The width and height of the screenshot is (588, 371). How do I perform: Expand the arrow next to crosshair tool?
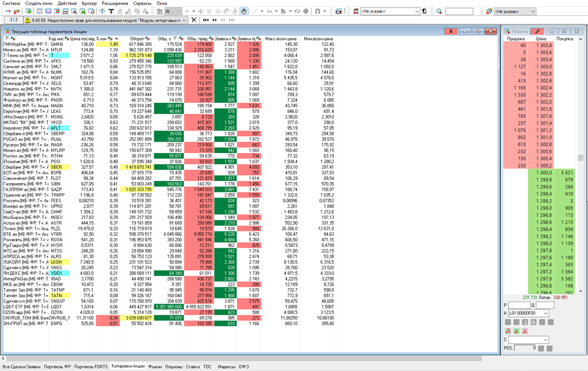tap(194, 11)
